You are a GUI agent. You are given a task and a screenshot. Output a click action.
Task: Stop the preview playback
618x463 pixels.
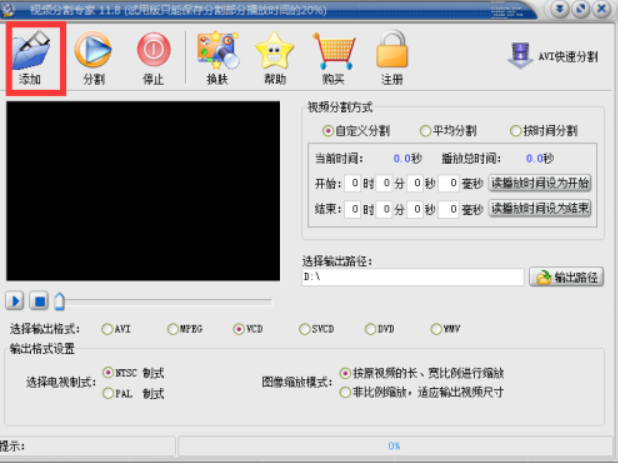coord(39,301)
